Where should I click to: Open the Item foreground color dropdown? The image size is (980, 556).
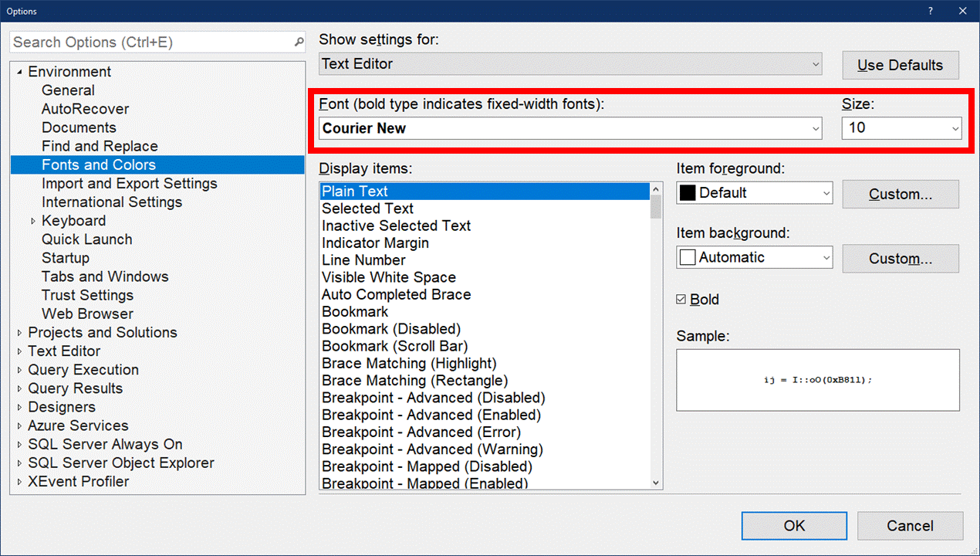(x=826, y=193)
